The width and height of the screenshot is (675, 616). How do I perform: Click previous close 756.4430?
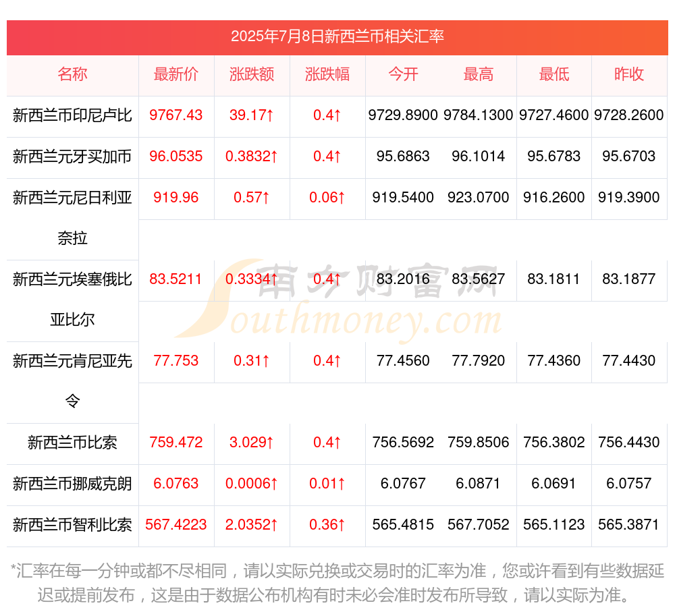[629, 442]
